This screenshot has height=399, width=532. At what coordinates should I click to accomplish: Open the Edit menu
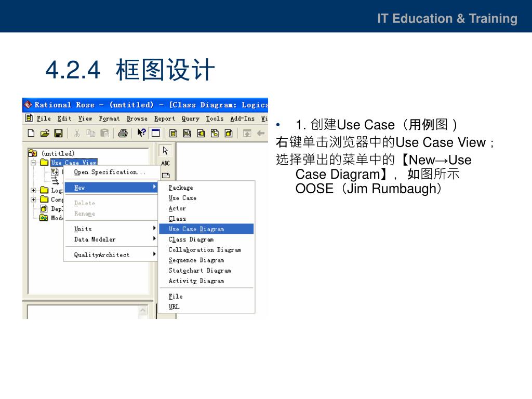pyautogui.click(x=64, y=118)
